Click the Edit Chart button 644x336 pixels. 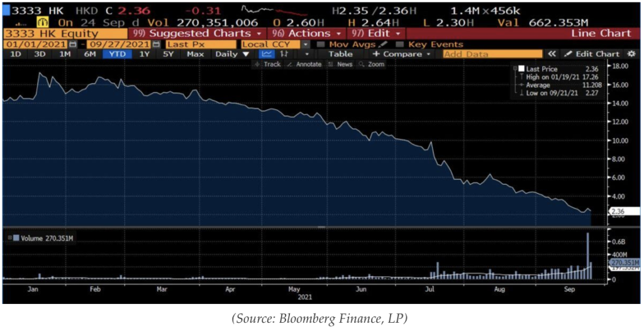592,54
